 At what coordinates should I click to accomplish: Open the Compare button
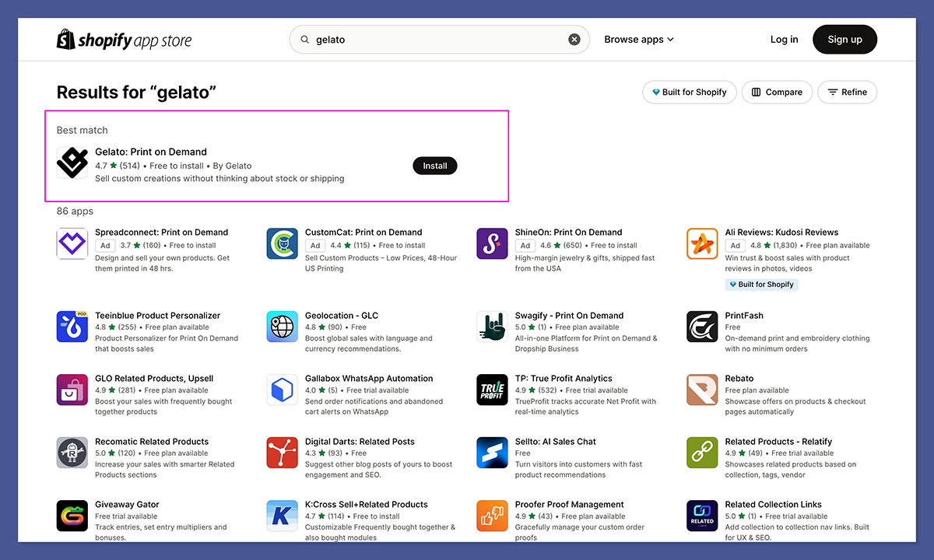click(x=777, y=92)
